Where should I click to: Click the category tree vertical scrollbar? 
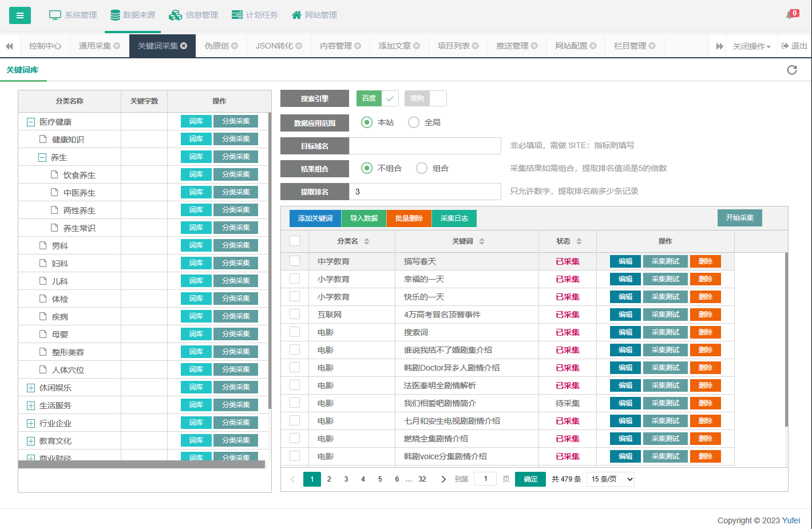270,261
